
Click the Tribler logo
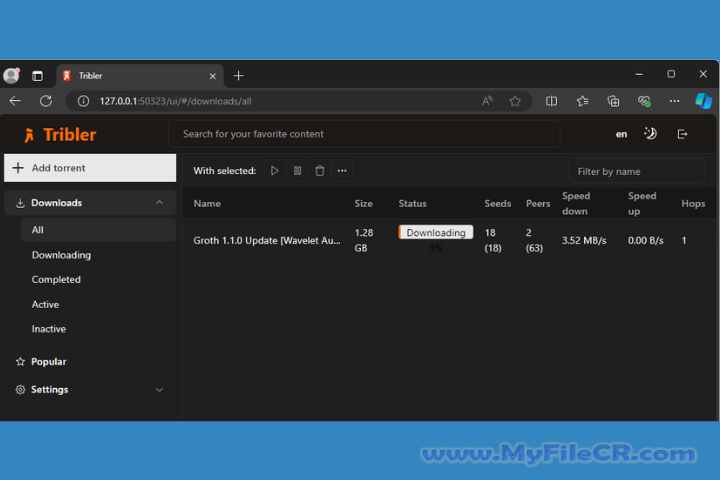pyautogui.click(x=60, y=135)
